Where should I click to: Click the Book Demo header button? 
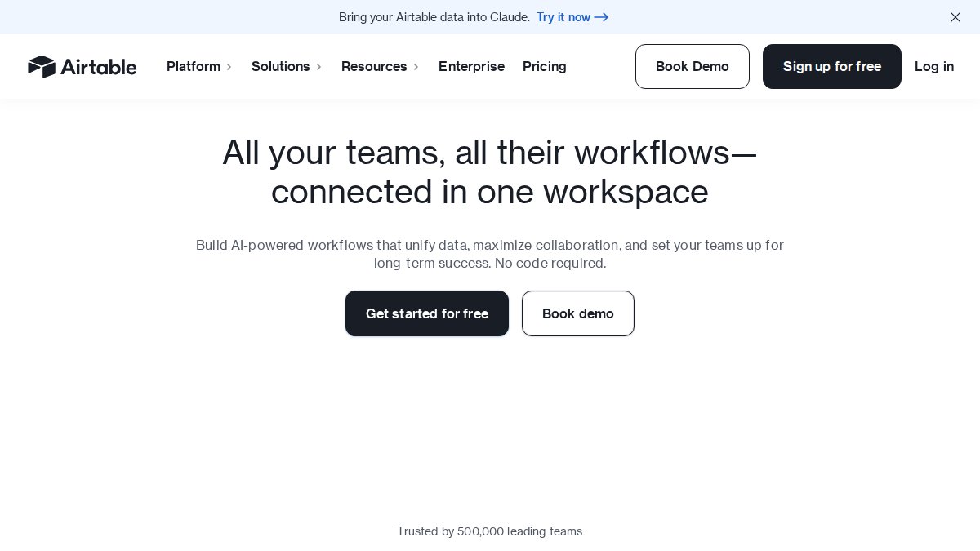(x=693, y=67)
